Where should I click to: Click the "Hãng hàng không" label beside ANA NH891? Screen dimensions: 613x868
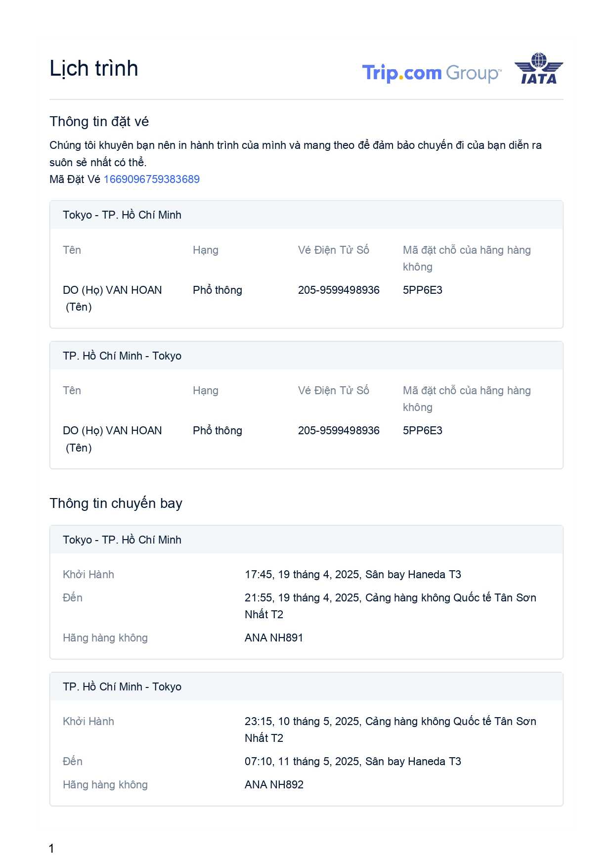[x=105, y=638]
